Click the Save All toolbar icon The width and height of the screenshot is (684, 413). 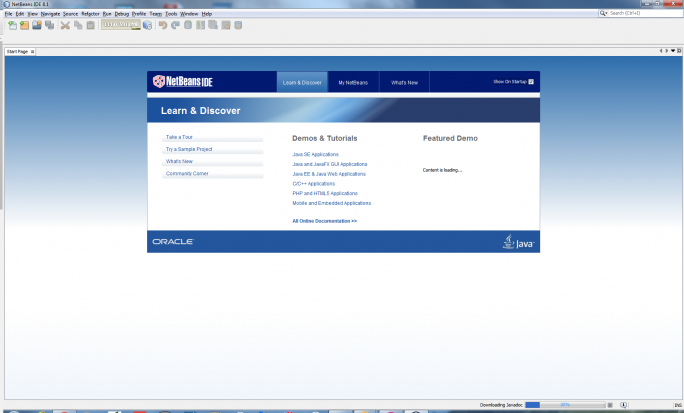tap(49, 25)
